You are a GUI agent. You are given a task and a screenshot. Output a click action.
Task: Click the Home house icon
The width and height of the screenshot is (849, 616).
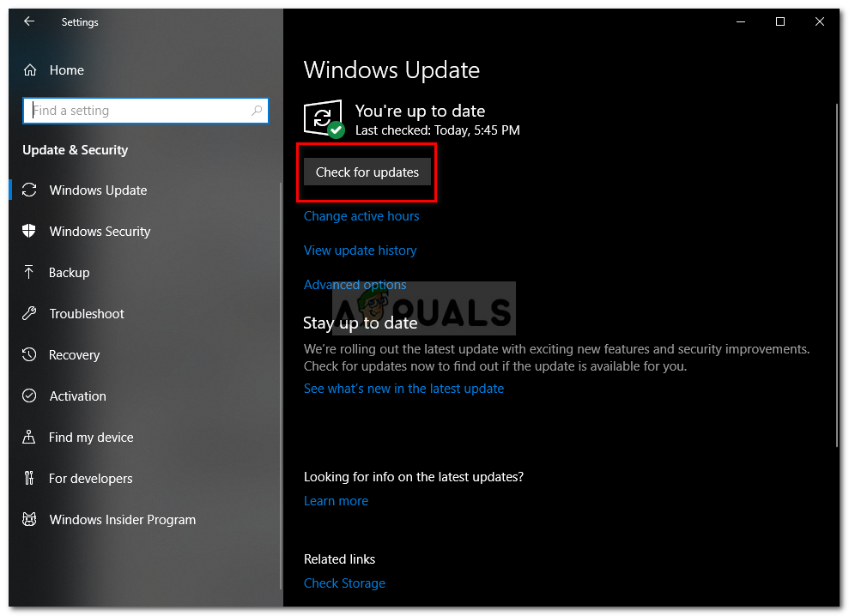[x=30, y=69]
